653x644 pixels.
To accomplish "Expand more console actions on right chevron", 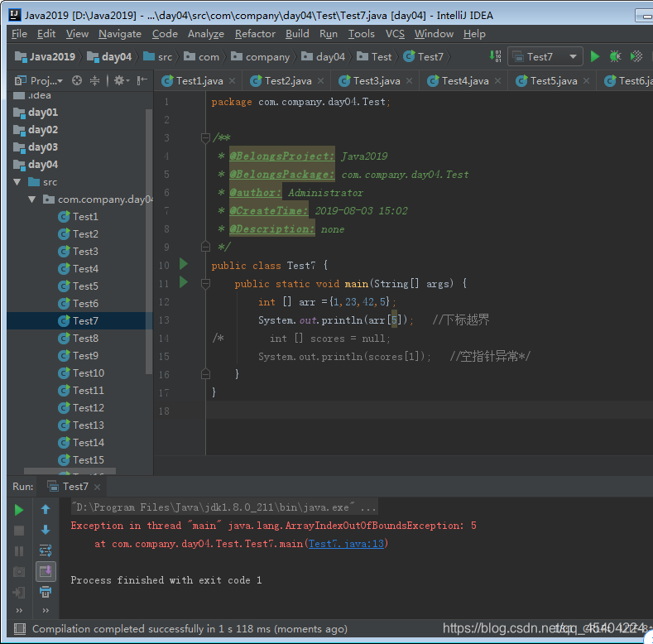I will click(46, 610).
